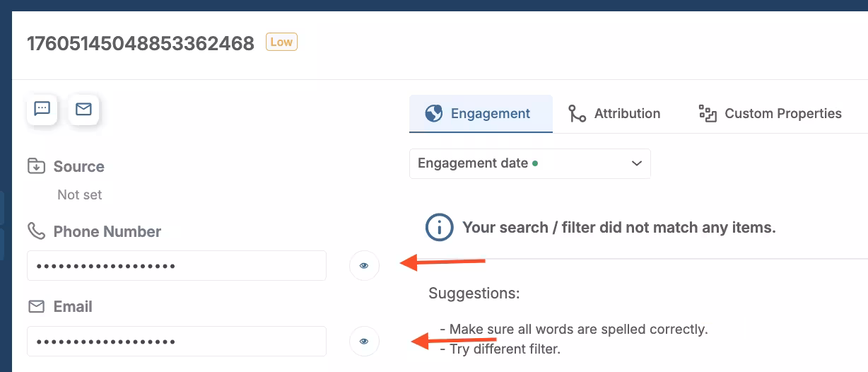
Task: Switch to the Attribution tab
Action: tap(614, 113)
